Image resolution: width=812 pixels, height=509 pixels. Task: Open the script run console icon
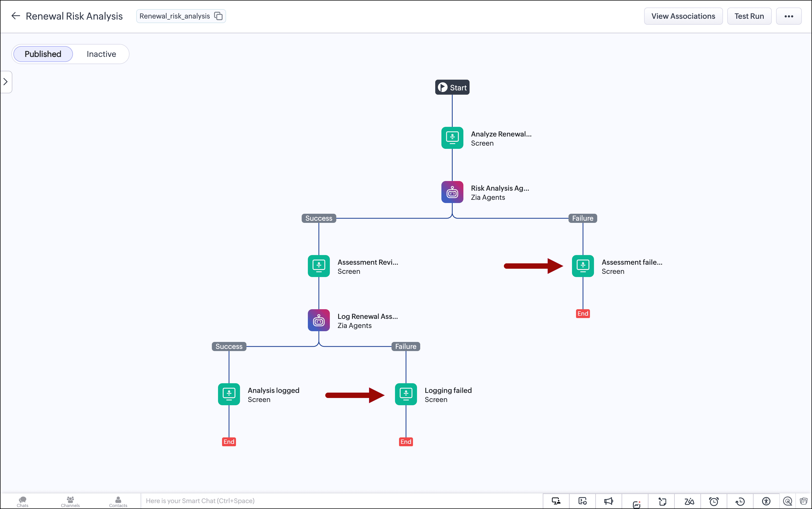click(582, 501)
